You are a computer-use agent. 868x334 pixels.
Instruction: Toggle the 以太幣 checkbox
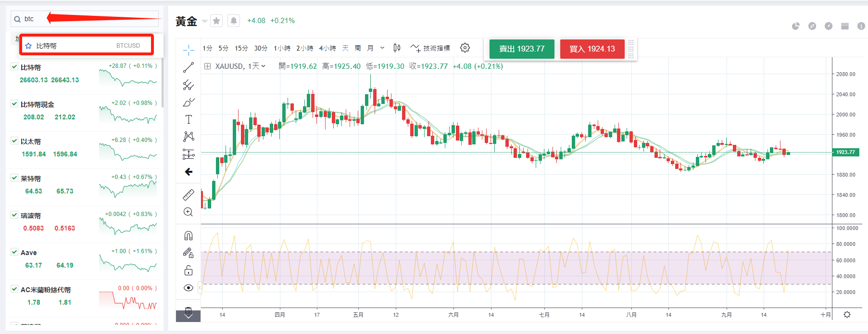pos(14,141)
